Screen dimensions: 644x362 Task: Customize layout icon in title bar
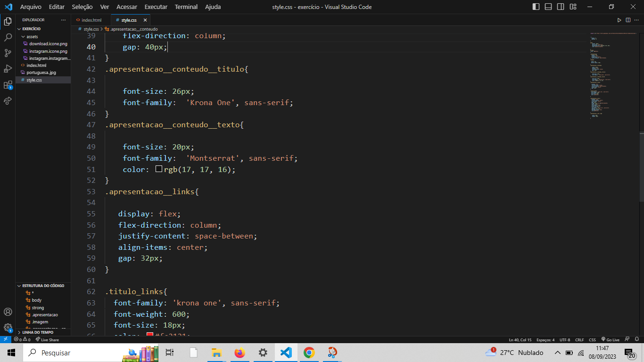click(573, 7)
